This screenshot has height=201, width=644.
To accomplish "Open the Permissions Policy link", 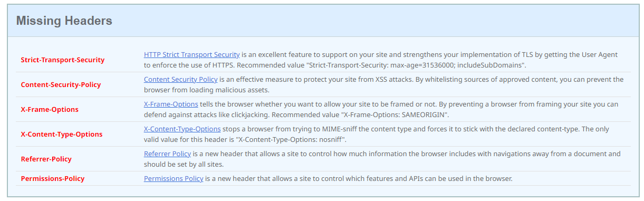I will coord(174,179).
